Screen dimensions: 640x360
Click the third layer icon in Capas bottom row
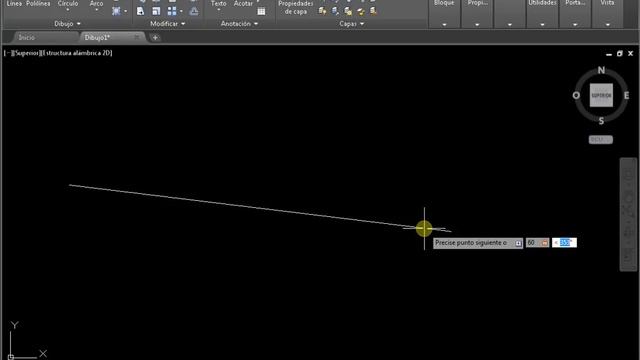pyautogui.click(x=348, y=11)
